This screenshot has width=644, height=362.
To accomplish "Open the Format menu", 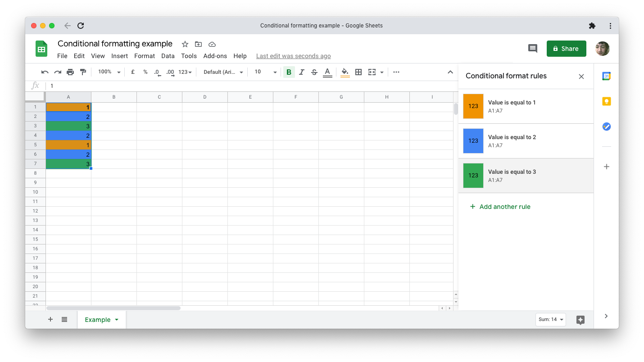I will [x=145, y=56].
